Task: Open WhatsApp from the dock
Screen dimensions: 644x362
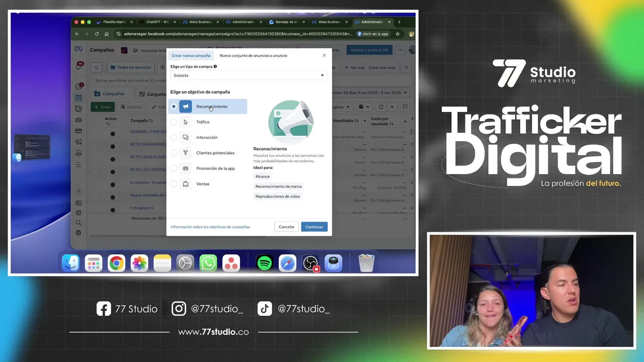Action: pyautogui.click(x=208, y=263)
